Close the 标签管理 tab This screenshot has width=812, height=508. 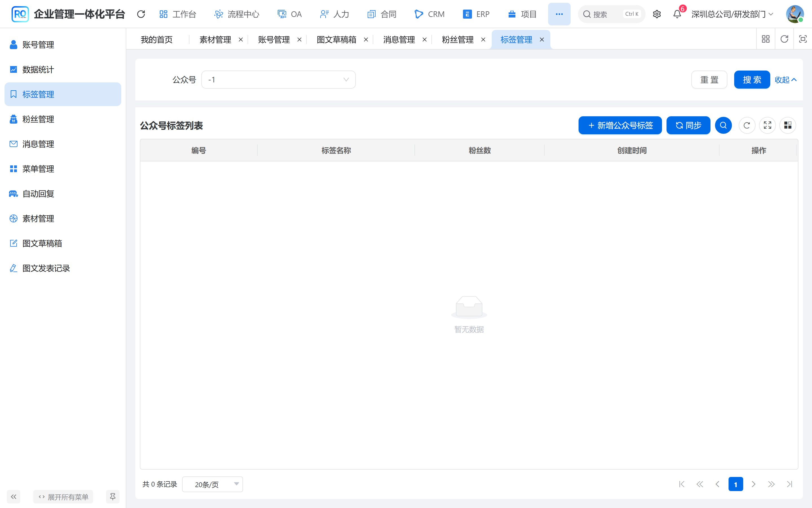pyautogui.click(x=542, y=40)
